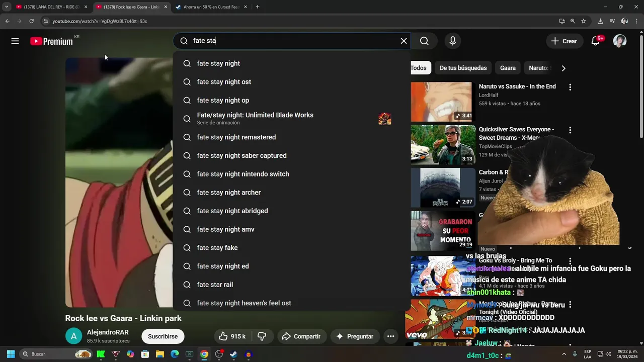Select suggestion fate stay night nintendo switch
The height and width of the screenshot is (362, 644).
click(x=292, y=174)
